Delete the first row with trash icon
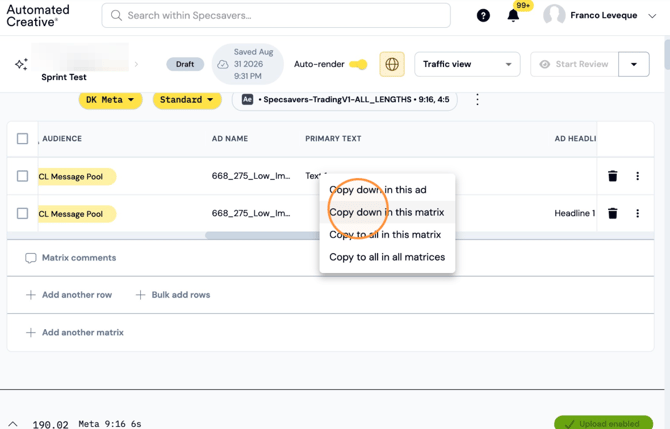 [612, 176]
